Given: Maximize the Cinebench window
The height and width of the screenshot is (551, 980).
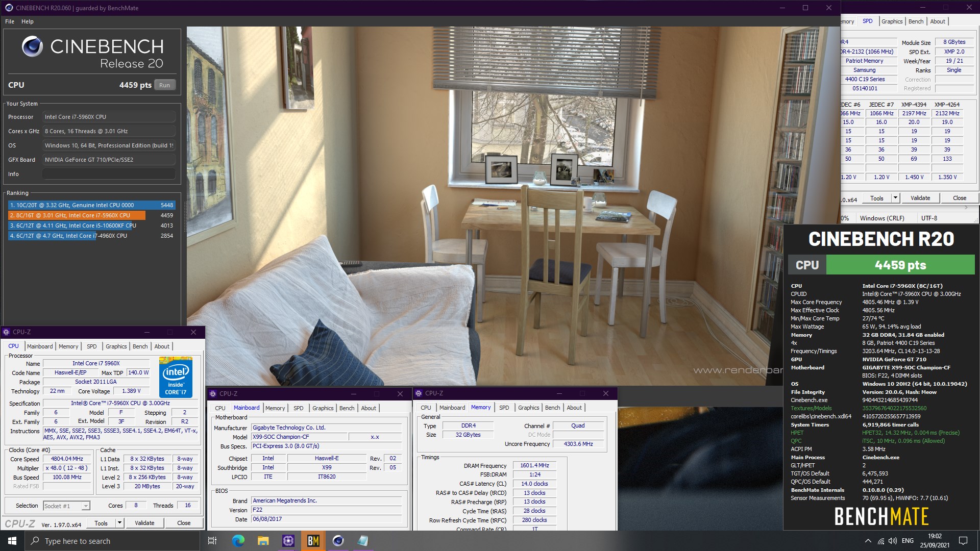Looking at the screenshot, I should point(805,8).
